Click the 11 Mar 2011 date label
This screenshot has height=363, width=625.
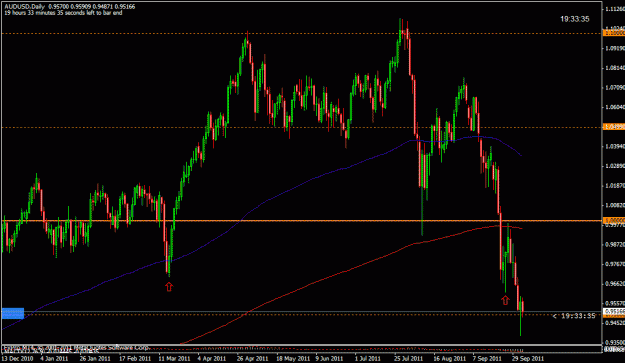[x=174, y=359]
